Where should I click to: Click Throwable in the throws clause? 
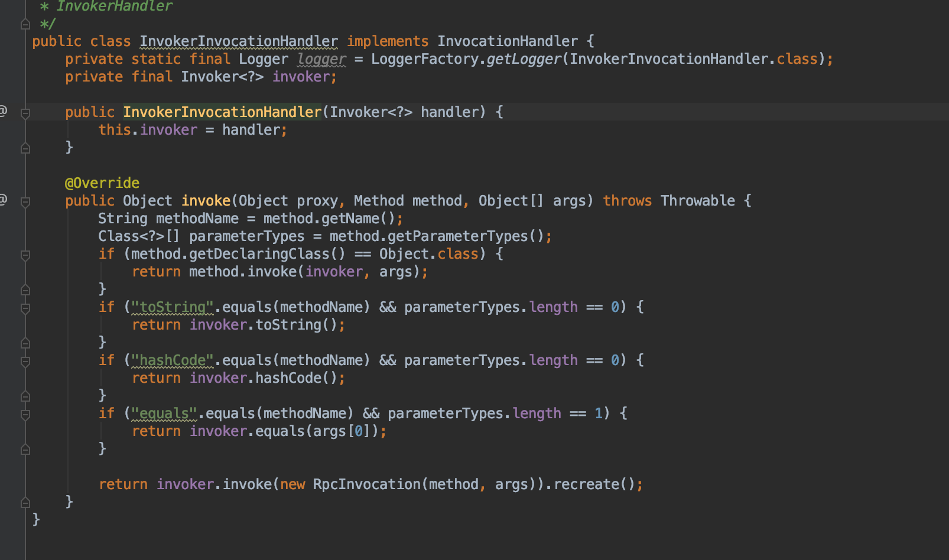click(x=698, y=201)
